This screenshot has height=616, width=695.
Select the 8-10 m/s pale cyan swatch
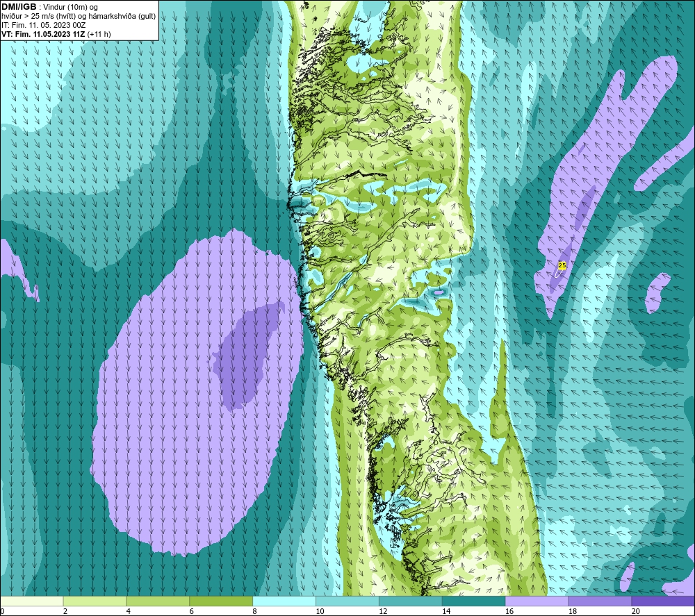(x=284, y=601)
